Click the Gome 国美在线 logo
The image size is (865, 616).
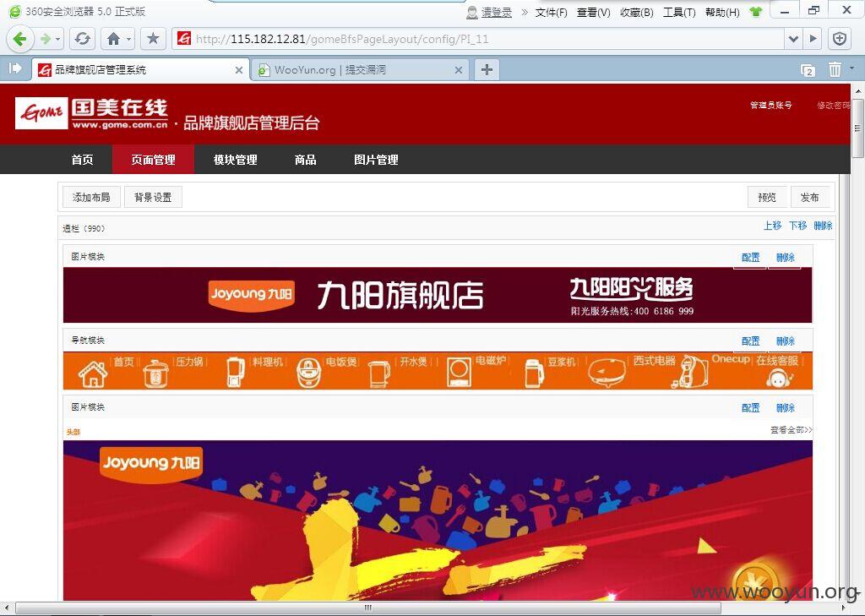coord(91,114)
